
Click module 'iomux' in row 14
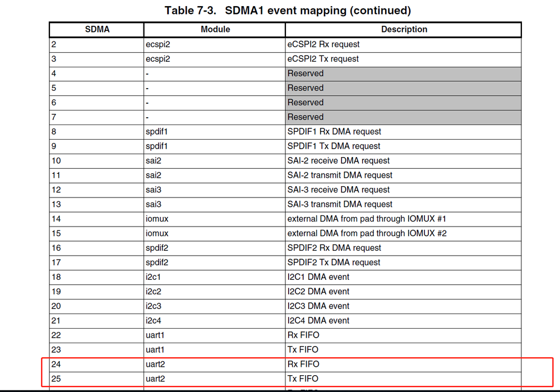pyautogui.click(x=157, y=219)
